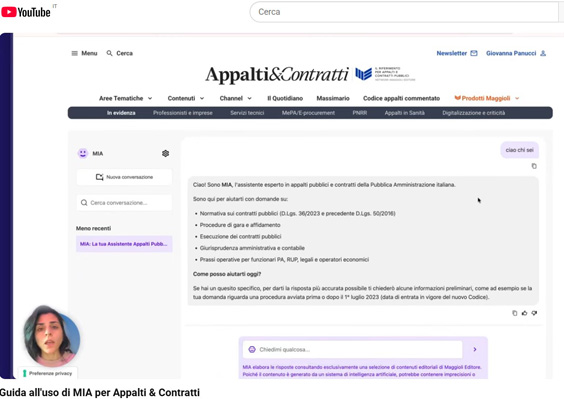Image resolution: width=564 pixels, height=399 pixels.
Task: Click the Maggioli blue book logo icon
Action: pos(363,74)
